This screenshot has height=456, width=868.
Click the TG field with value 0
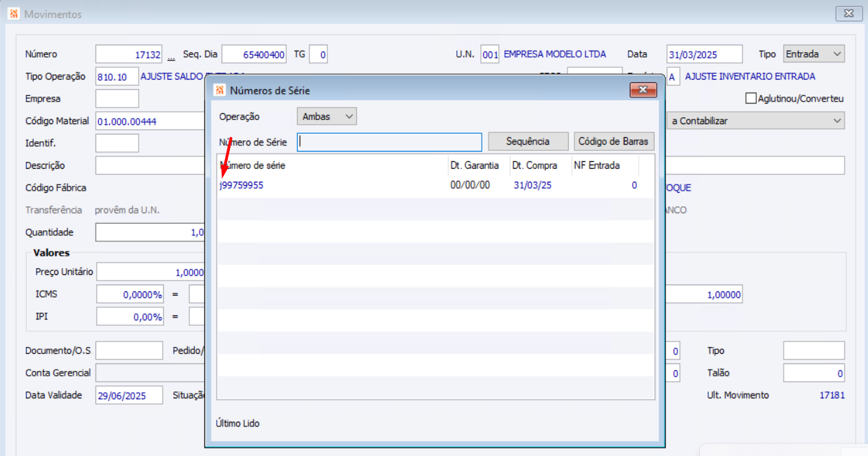click(x=318, y=54)
